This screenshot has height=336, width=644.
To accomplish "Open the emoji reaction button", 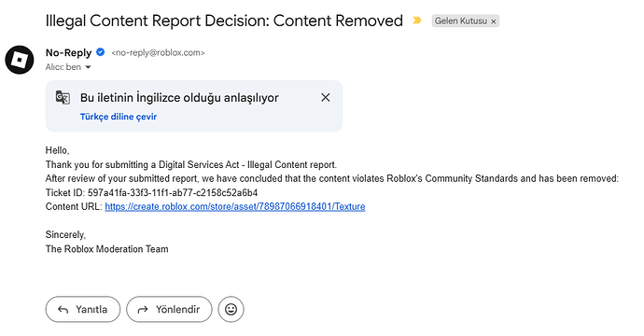I will (231, 309).
